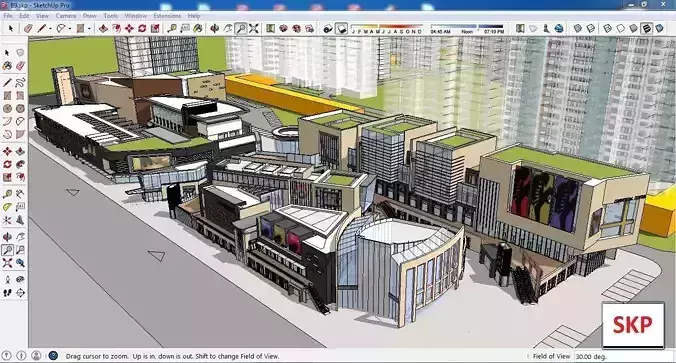676x363 pixels.
Task: Select the Section Plane tool in the left palette
Action: [20, 293]
